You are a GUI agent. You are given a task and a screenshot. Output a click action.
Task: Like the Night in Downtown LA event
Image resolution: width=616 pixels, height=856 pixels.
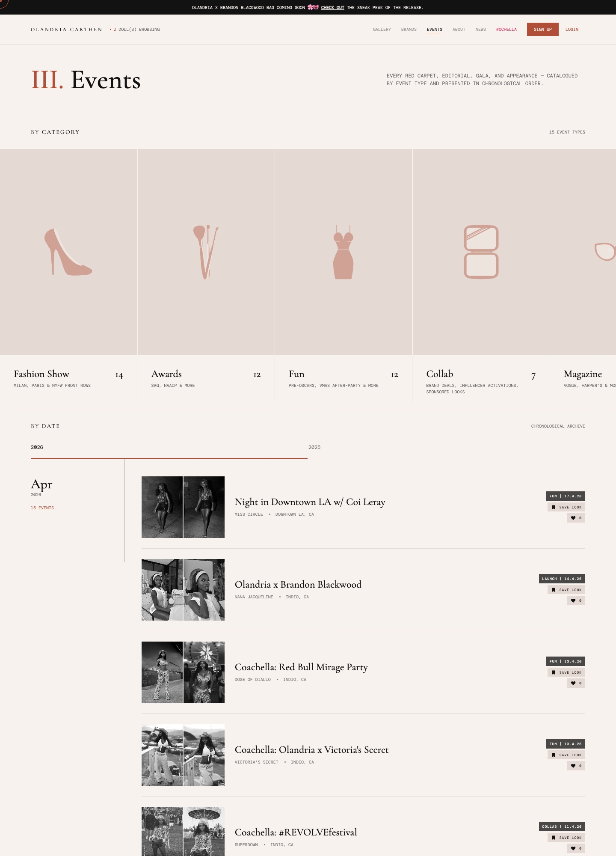(x=576, y=518)
